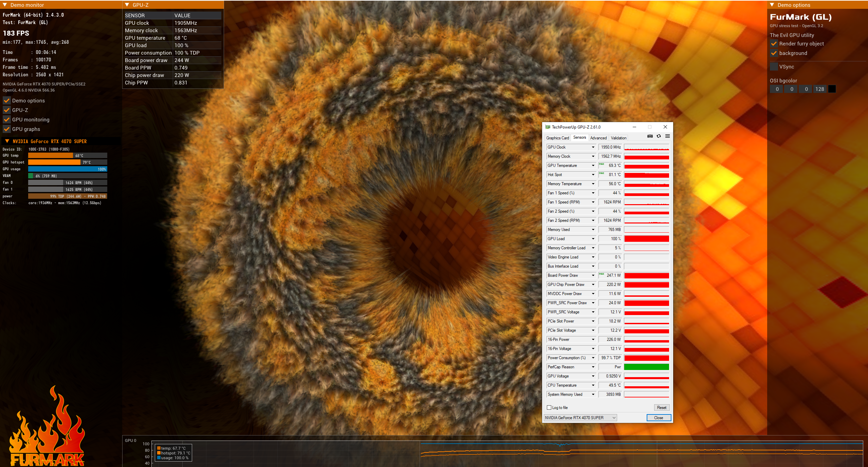Click the GPU-Z app icon in title bar
The height and width of the screenshot is (467, 868).
[548, 127]
